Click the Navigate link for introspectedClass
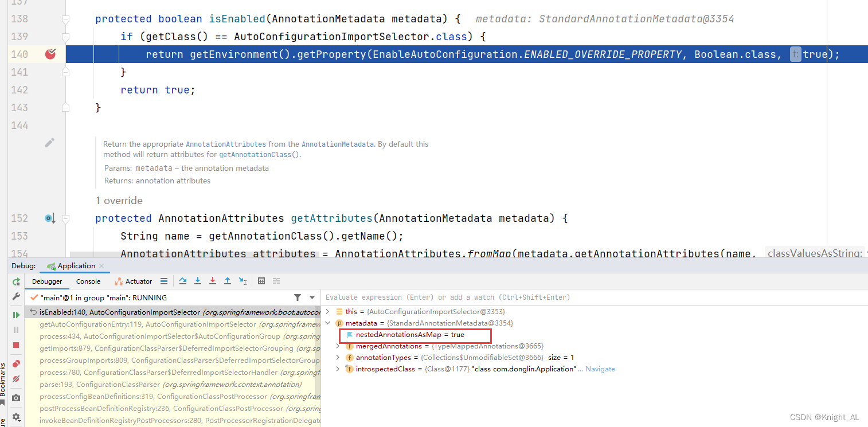The image size is (868, 427). click(600, 369)
